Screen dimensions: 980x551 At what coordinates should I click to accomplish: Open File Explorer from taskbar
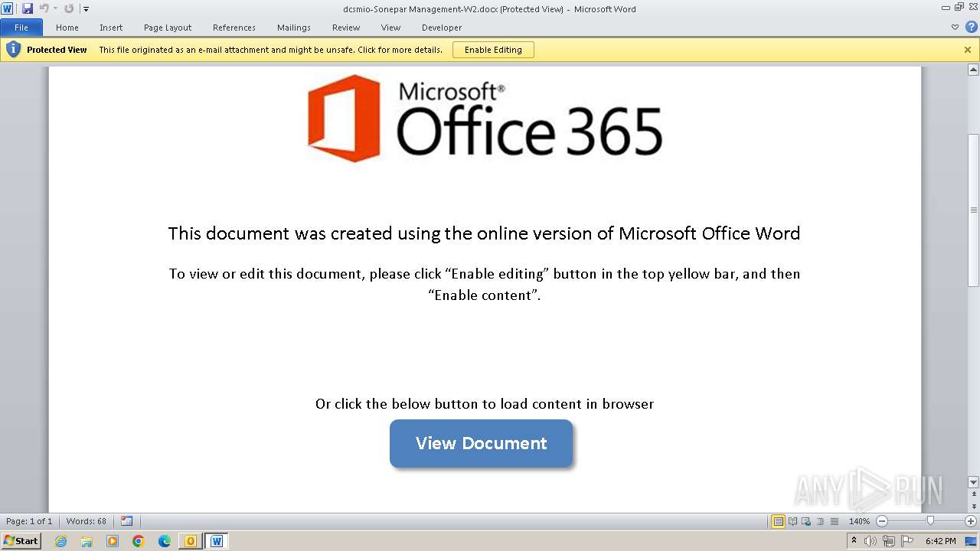click(87, 541)
